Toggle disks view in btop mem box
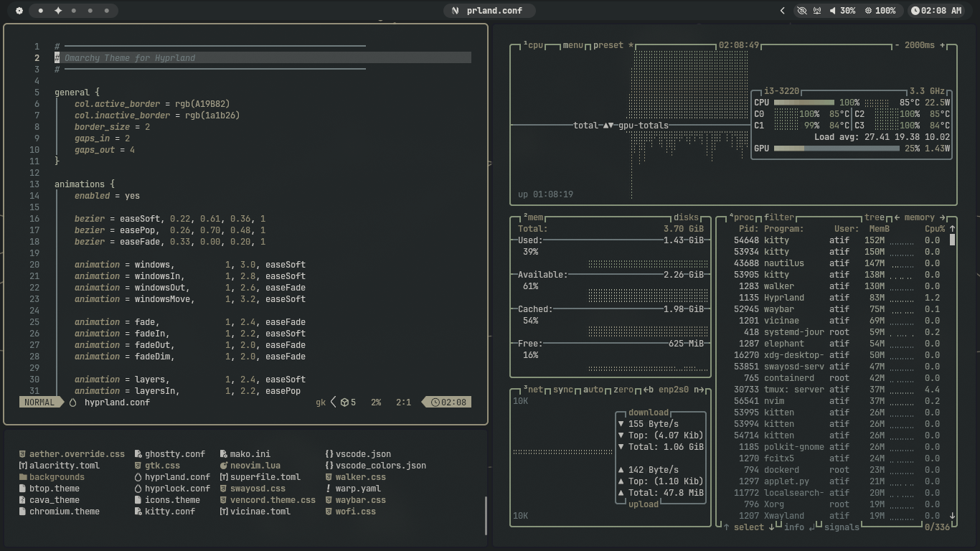The width and height of the screenshot is (980, 551). pyautogui.click(x=686, y=217)
